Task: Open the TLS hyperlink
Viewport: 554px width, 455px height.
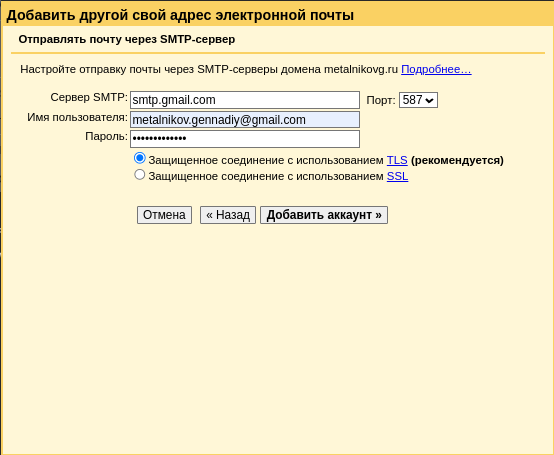Action: (397, 160)
